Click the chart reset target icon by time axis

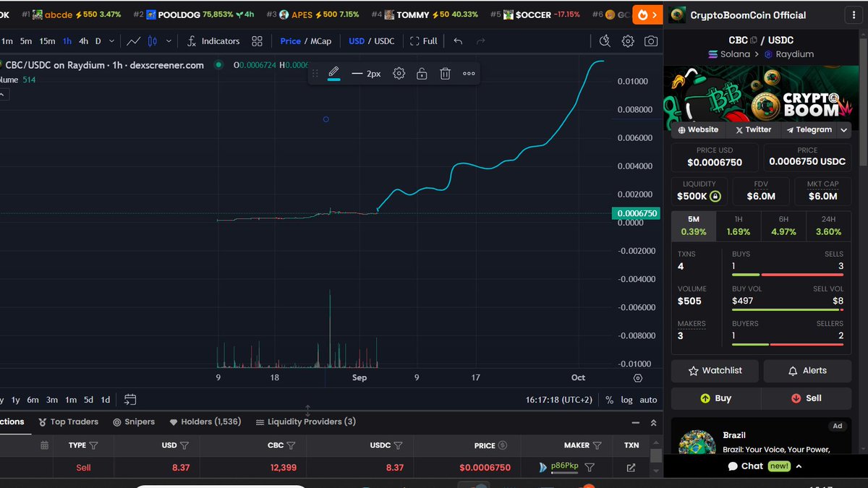point(637,377)
